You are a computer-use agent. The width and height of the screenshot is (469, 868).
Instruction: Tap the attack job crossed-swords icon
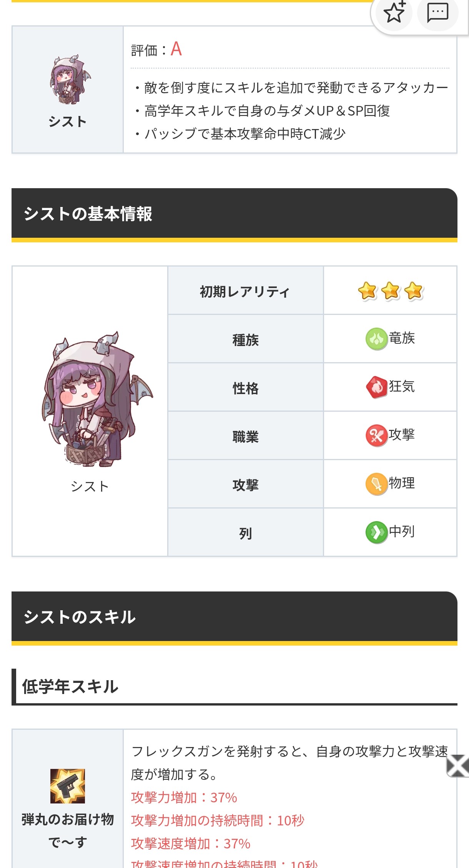[376, 435]
